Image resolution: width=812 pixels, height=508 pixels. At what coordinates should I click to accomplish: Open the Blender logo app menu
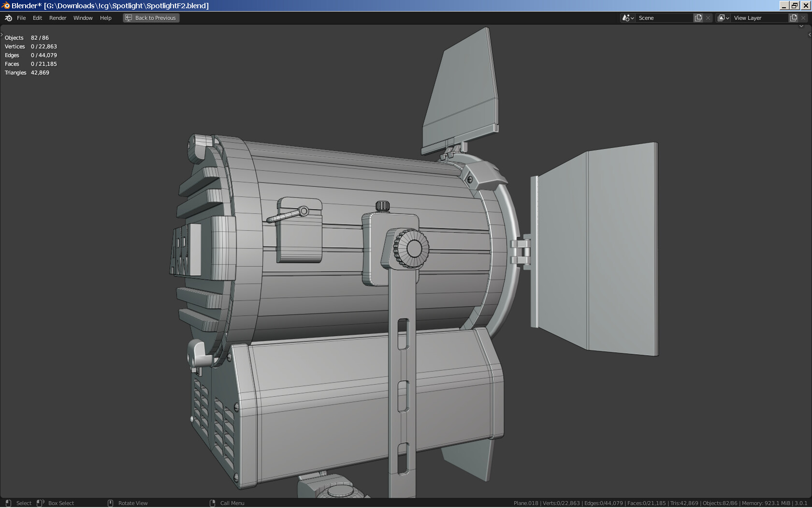point(8,18)
